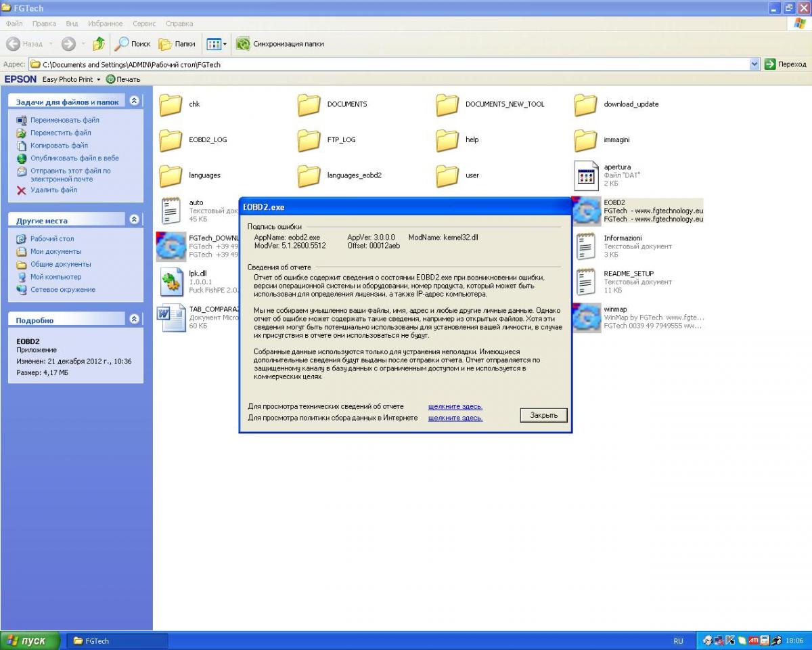Viewport: 812px width, 650px height.
Task: Click the green Forward arrow button
Action: [x=68, y=44]
